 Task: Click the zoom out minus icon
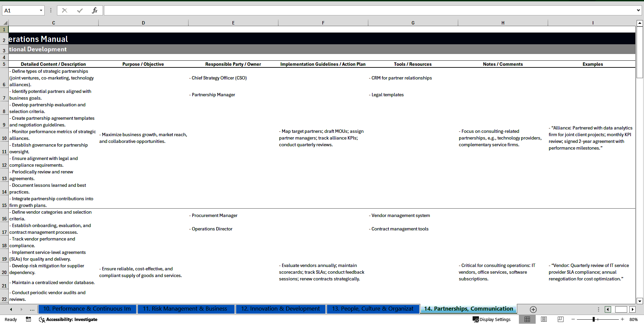pos(573,319)
